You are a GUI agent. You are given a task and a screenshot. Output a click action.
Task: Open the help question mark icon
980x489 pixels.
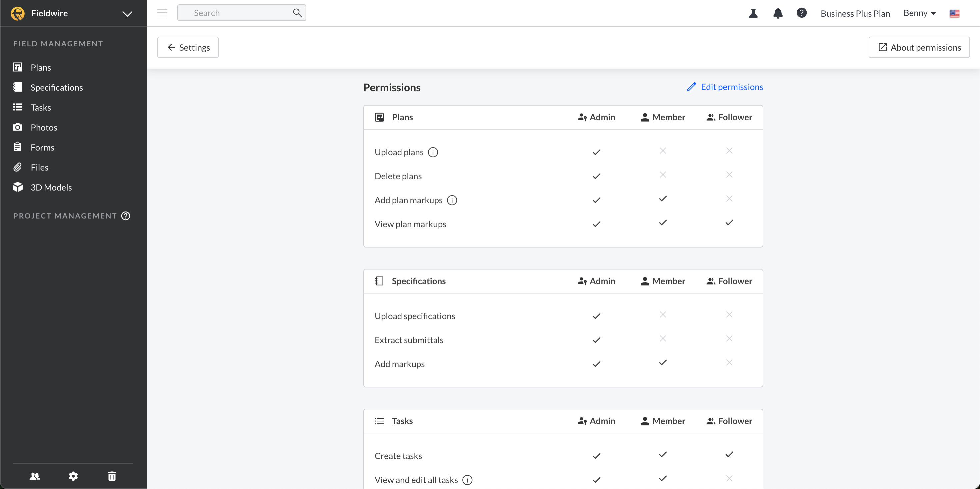(x=801, y=13)
